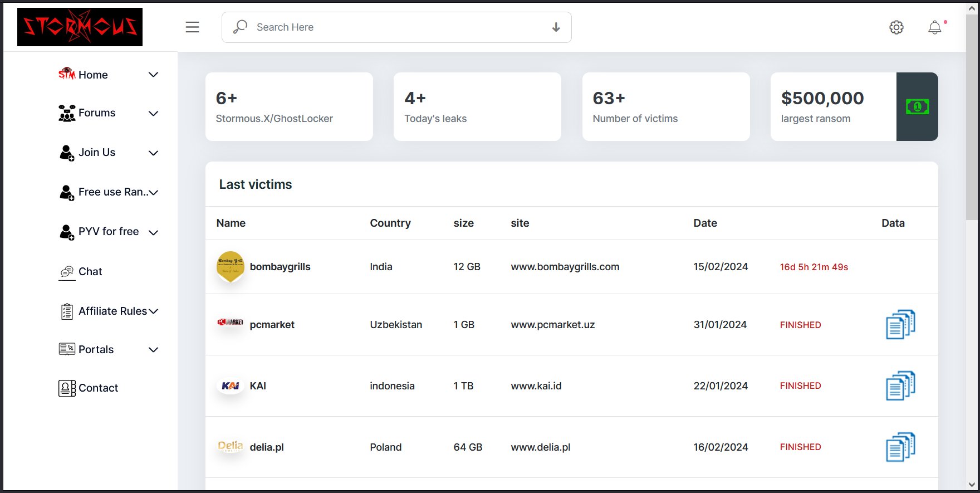Open KAI data documents icon
The image size is (980, 493).
[900, 385]
